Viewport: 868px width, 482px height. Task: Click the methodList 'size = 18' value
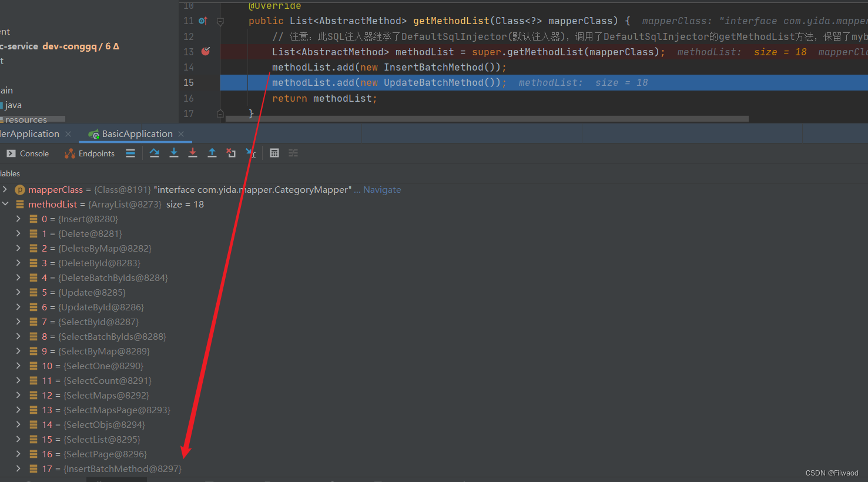click(185, 205)
